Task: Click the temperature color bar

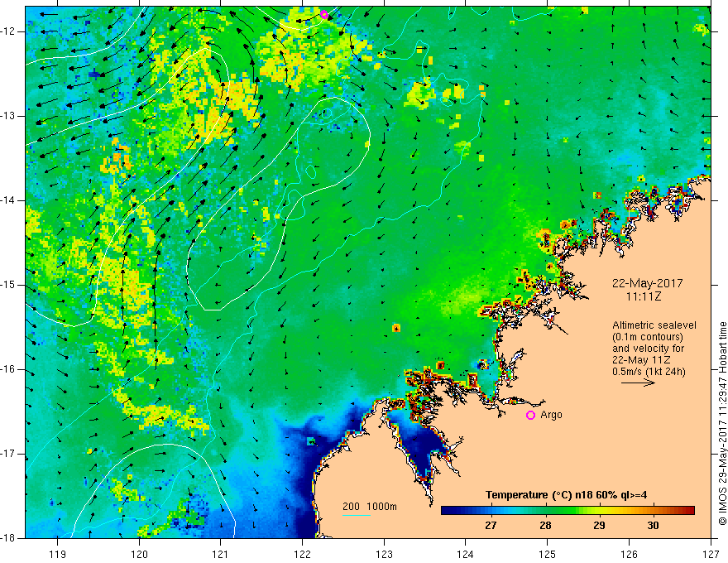Action: click(x=568, y=511)
